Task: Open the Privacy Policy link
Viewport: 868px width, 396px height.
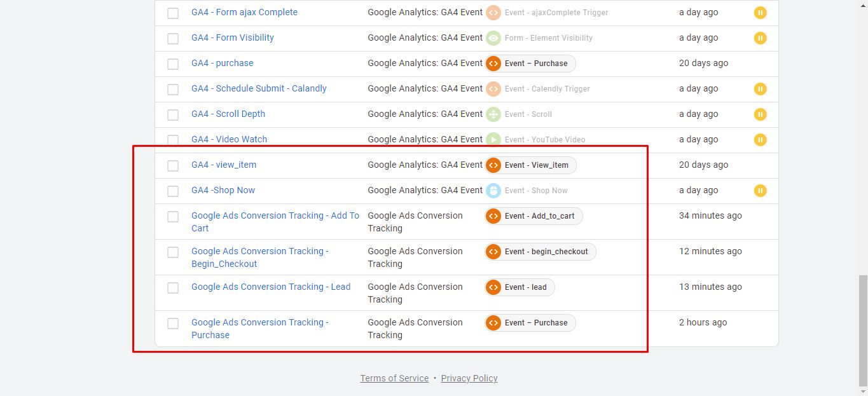Action: pos(469,378)
